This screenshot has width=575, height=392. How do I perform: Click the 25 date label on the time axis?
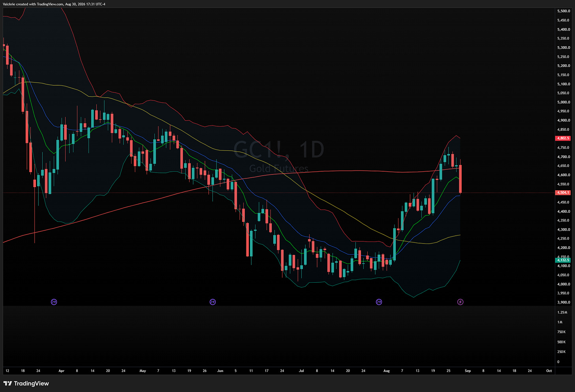pos(448,371)
